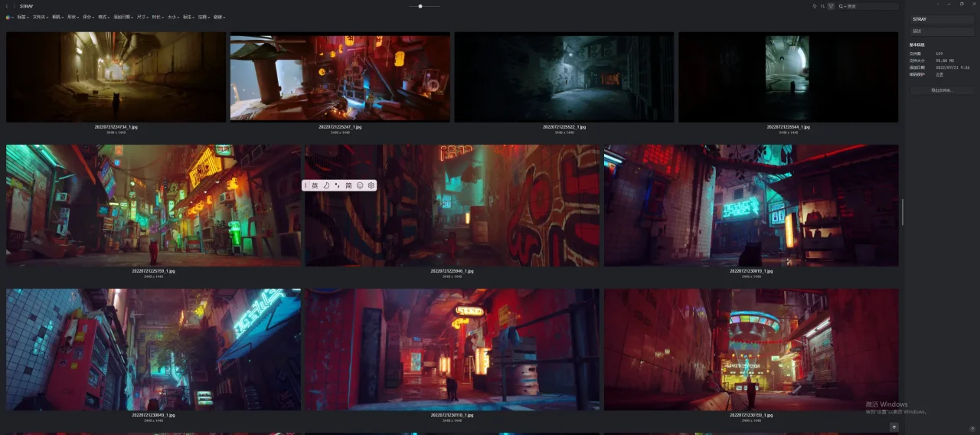This screenshot has height=435, width=980.
Task: Open the color filter dropdown
Action: 9,17
